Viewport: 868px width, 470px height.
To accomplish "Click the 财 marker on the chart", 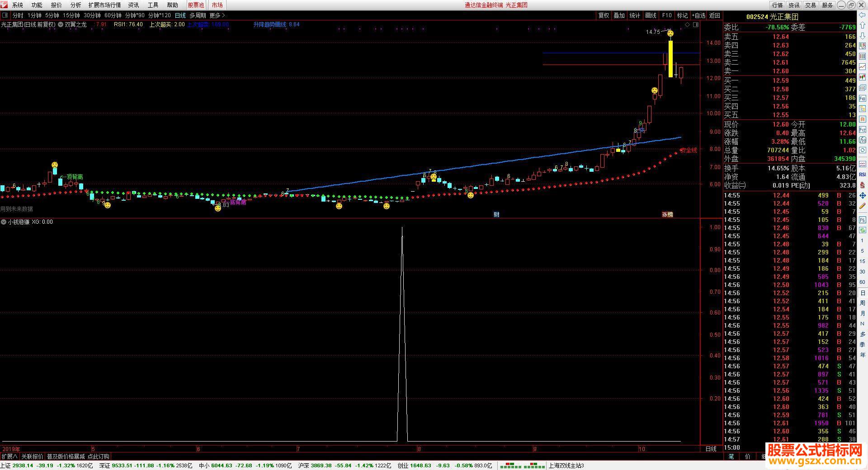I will click(x=496, y=214).
